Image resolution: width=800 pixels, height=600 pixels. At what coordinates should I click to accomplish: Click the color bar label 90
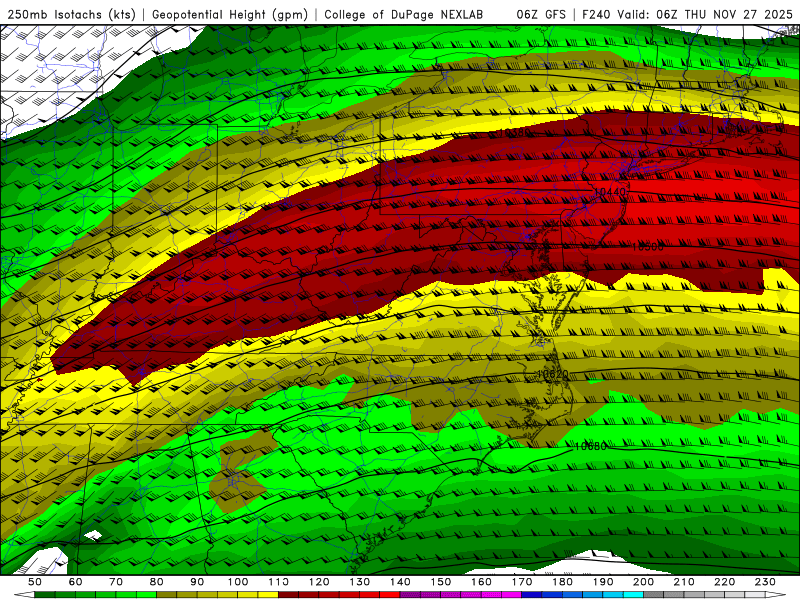click(x=197, y=582)
